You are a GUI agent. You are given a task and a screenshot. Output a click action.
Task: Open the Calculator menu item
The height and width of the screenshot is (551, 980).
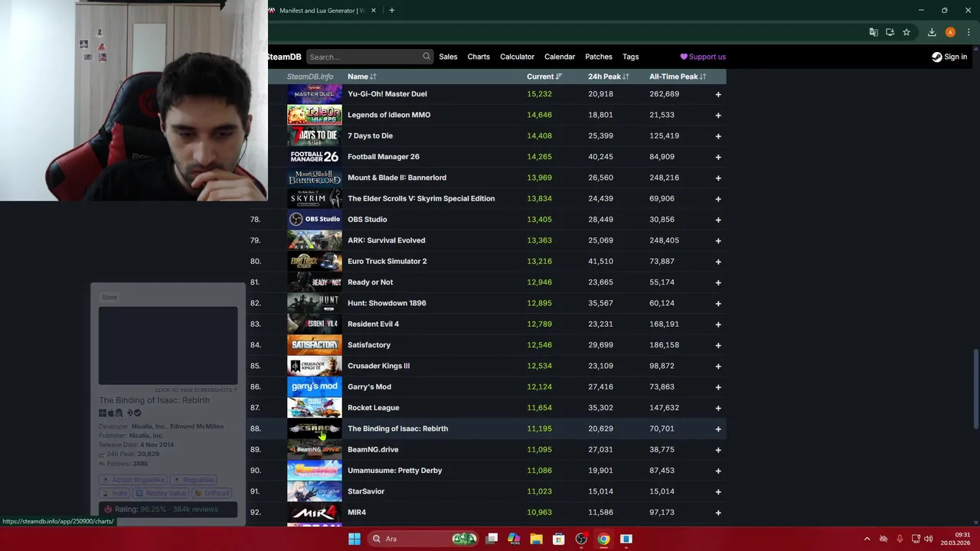(517, 57)
